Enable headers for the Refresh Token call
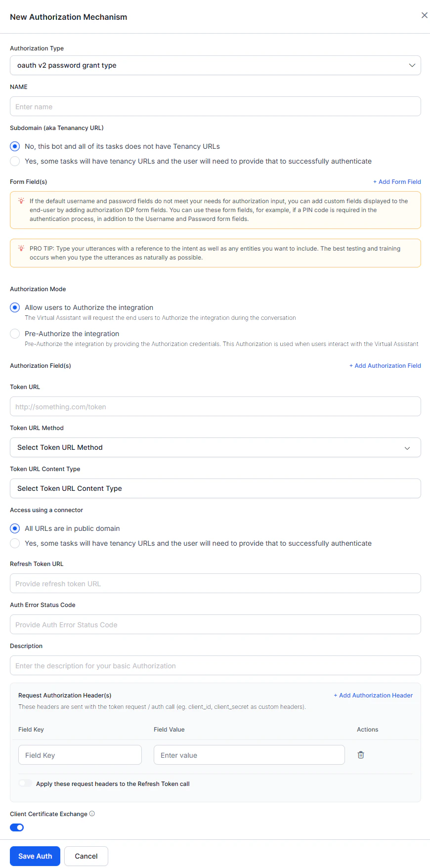The height and width of the screenshot is (868, 430). (25, 783)
